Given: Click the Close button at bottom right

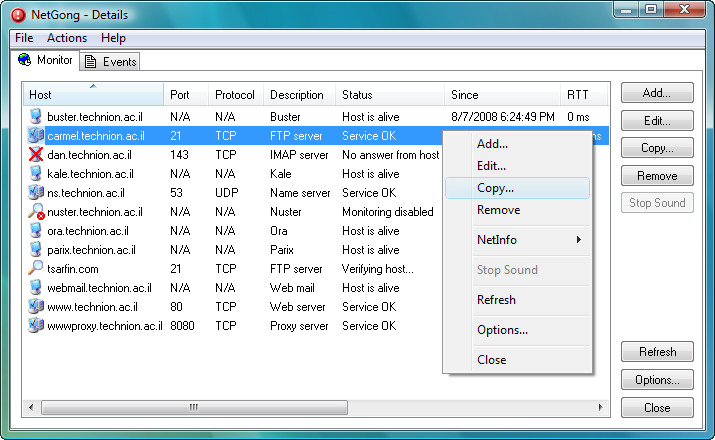Looking at the screenshot, I should click(657, 408).
